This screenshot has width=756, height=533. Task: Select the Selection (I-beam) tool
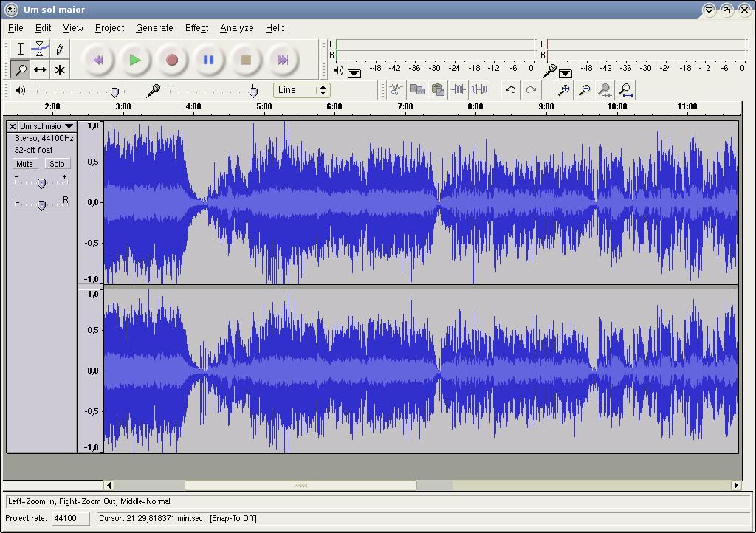click(x=20, y=49)
